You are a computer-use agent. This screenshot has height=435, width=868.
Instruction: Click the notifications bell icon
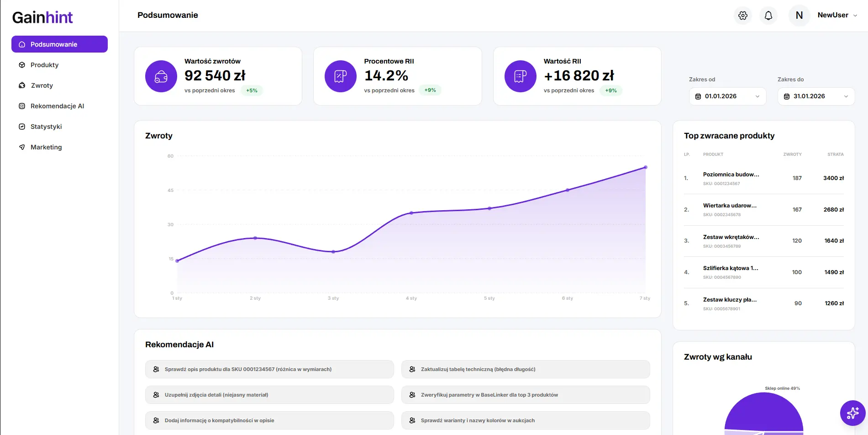(768, 16)
